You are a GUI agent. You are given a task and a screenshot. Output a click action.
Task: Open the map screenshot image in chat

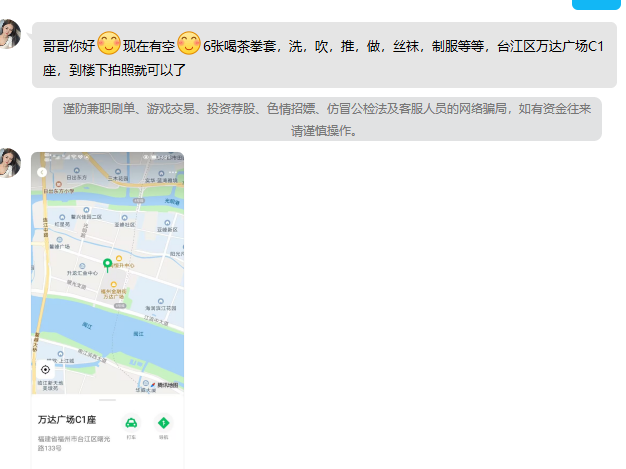click(x=107, y=310)
